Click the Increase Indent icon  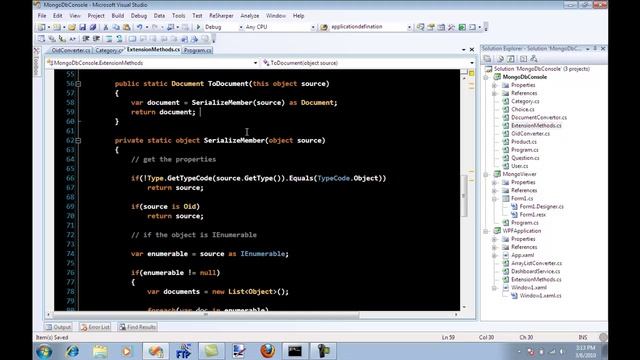96,39
